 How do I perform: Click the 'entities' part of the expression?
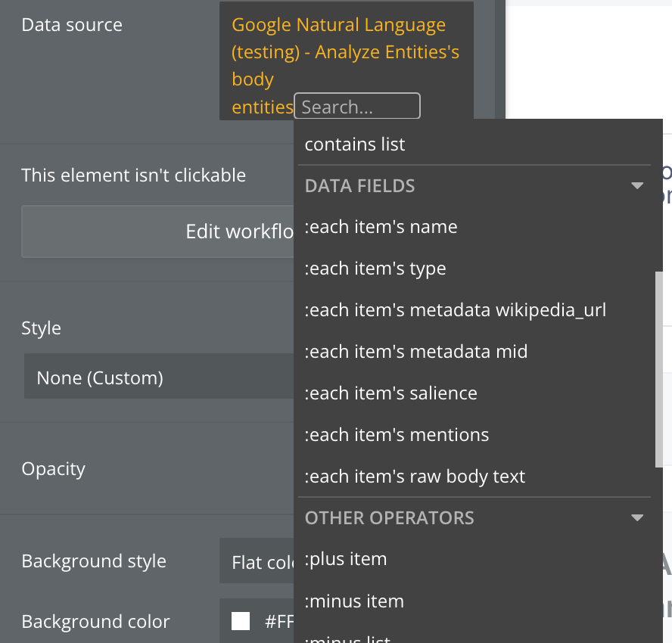click(262, 107)
